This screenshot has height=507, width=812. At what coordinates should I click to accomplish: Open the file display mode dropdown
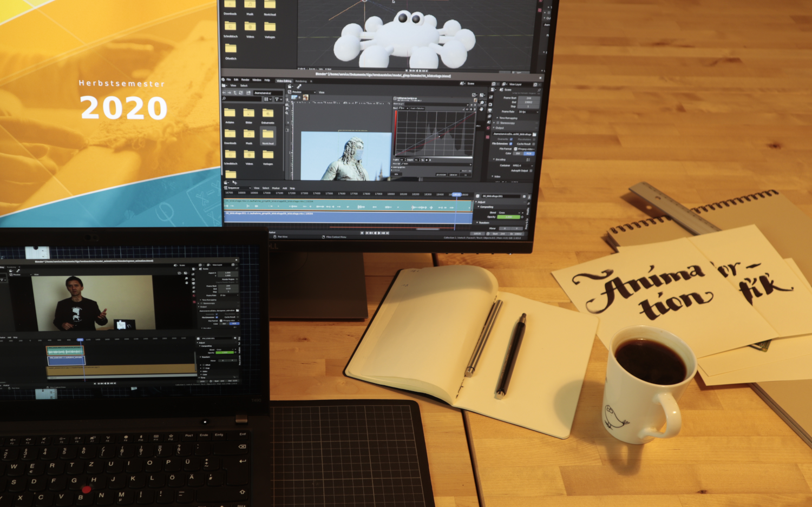click(x=267, y=99)
